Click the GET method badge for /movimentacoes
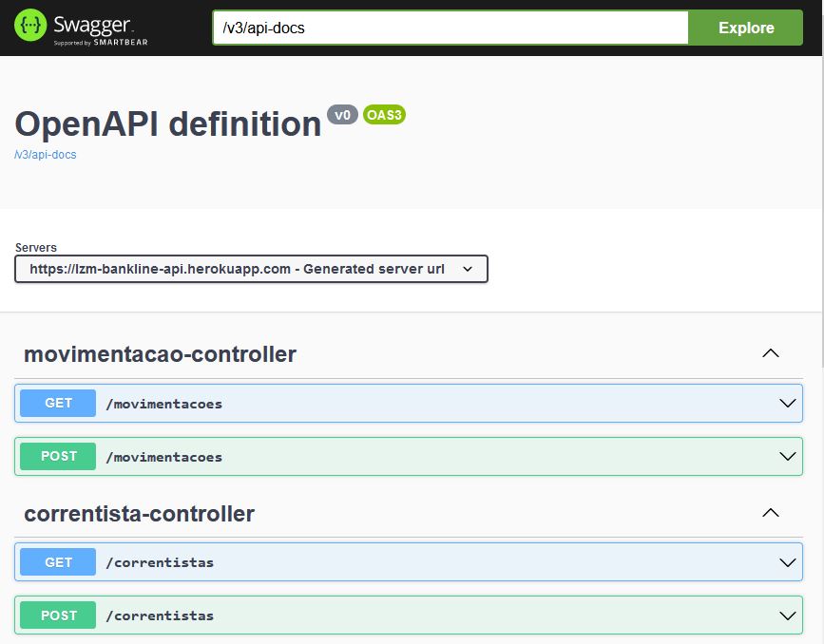The image size is (824, 644). pyautogui.click(x=58, y=403)
